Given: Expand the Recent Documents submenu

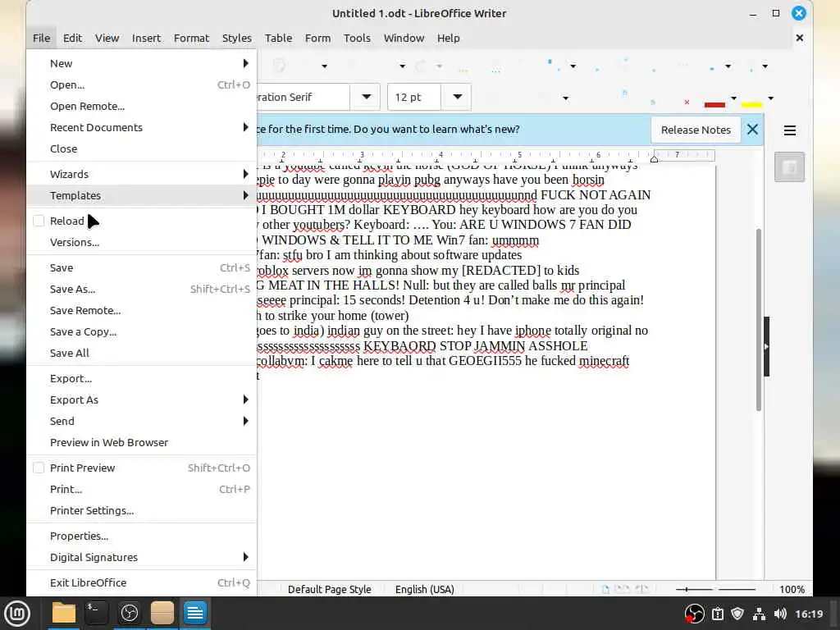Looking at the screenshot, I should pos(141,127).
